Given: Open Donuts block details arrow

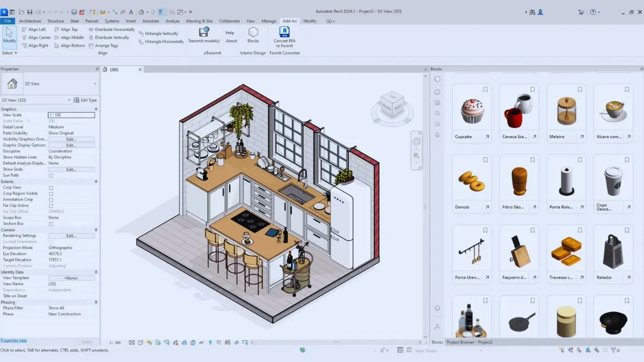Looking at the screenshot, I should click(x=487, y=207).
